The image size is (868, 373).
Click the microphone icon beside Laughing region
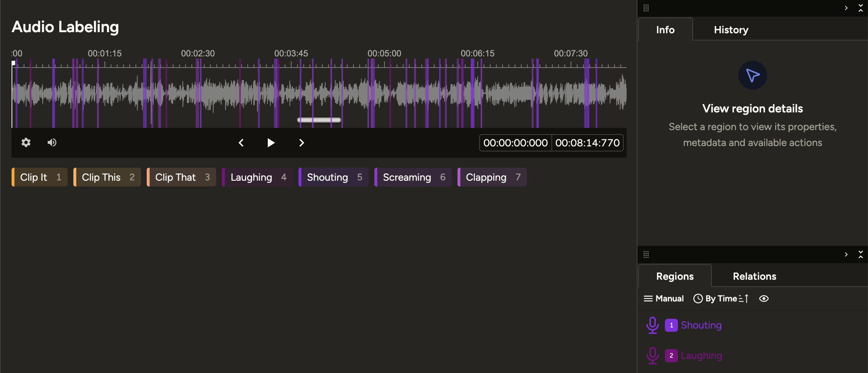(x=653, y=355)
